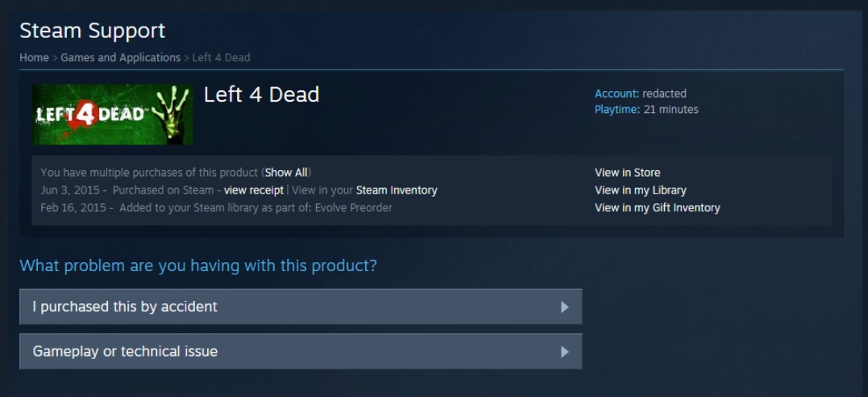Click the Left 4 Dead breadcrumb entry
This screenshot has width=868, height=397.
click(221, 57)
